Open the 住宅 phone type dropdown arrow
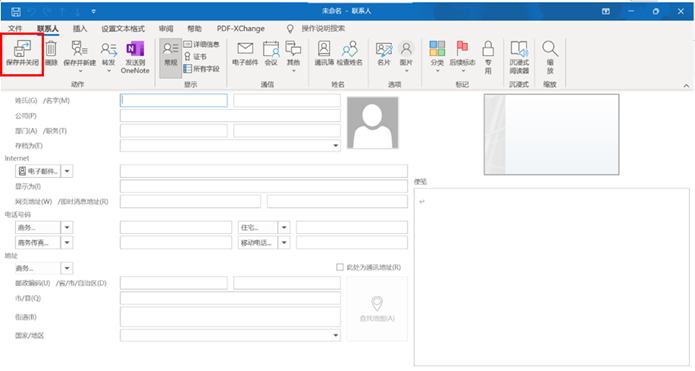Image resolution: width=695 pixels, height=371 pixels. point(284,227)
